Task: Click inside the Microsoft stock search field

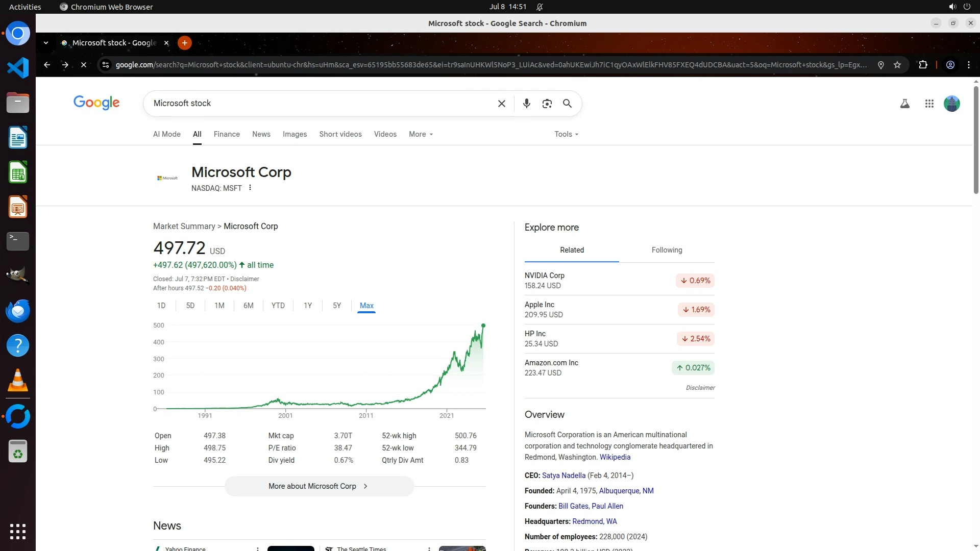Action: tap(316, 104)
